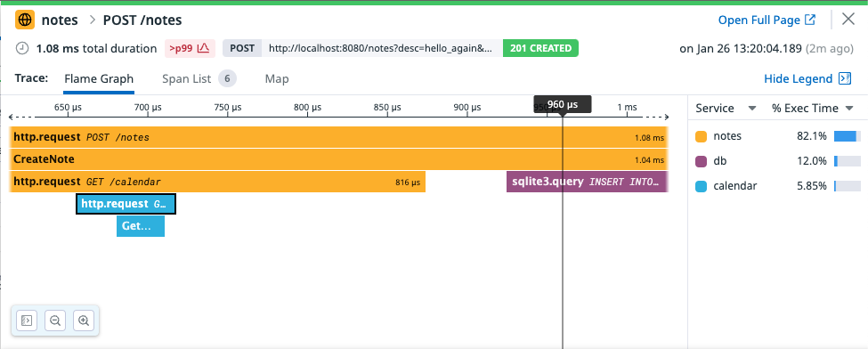Select the blue calendar http.request span
This screenshot has height=349, width=868.
[126, 204]
